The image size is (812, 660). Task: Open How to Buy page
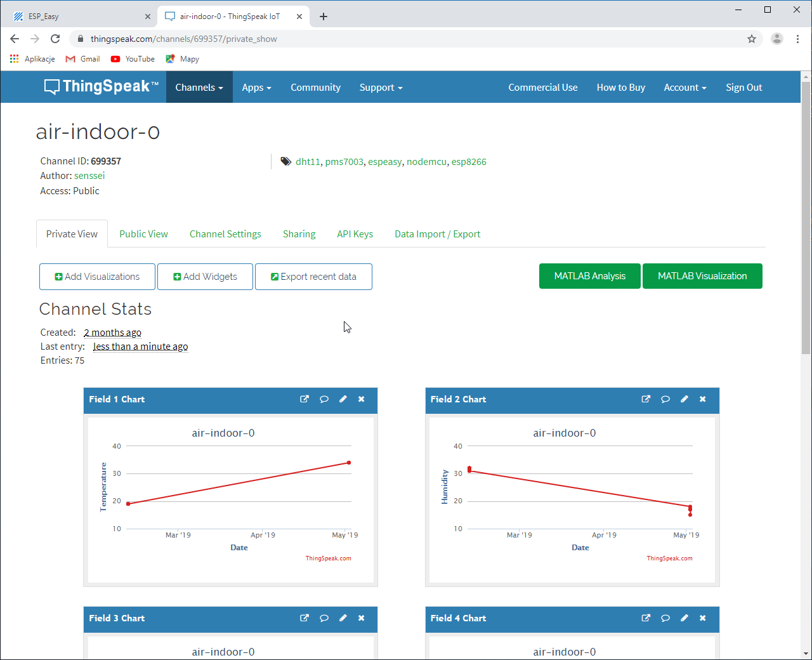(x=621, y=88)
